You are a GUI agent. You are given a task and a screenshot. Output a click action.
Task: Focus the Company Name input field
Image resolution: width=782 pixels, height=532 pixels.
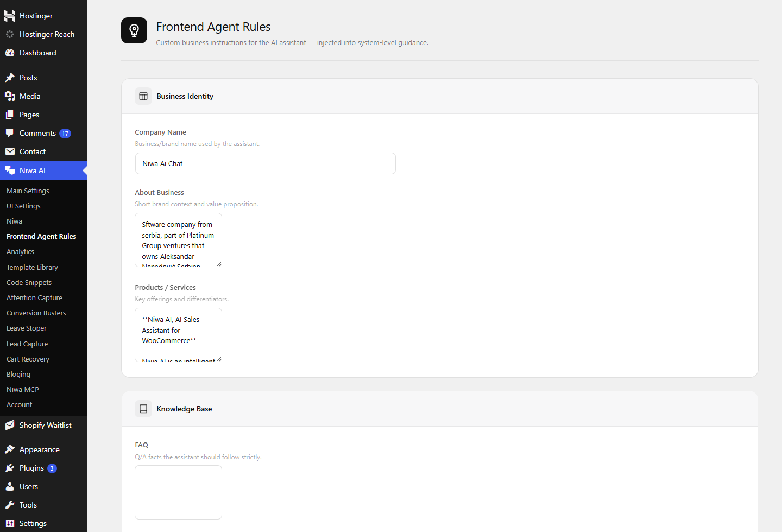point(265,163)
